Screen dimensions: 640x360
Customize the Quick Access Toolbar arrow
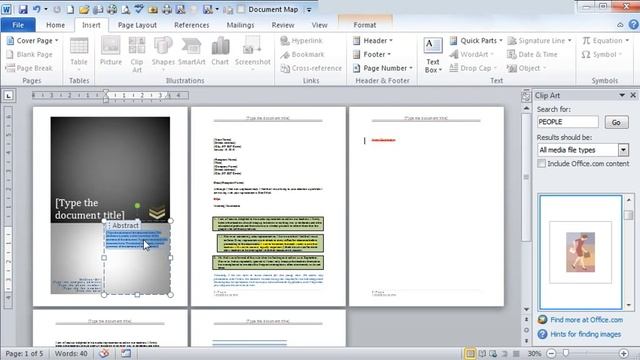(x=309, y=9)
